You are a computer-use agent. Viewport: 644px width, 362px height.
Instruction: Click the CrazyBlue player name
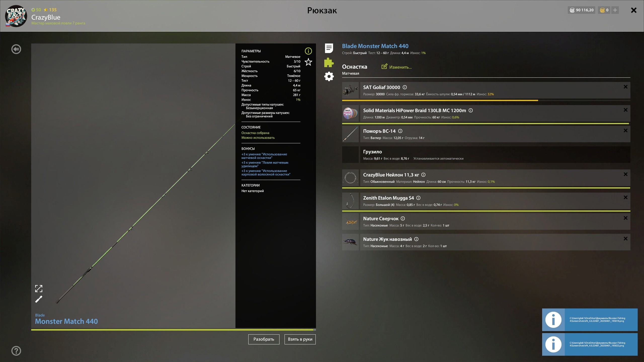[46, 17]
